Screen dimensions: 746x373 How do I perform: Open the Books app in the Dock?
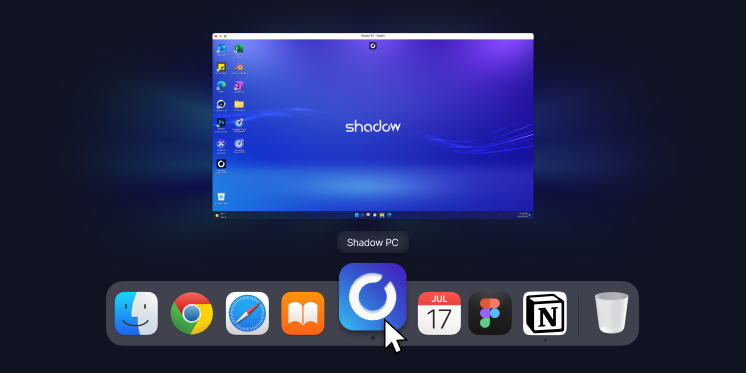pos(303,313)
